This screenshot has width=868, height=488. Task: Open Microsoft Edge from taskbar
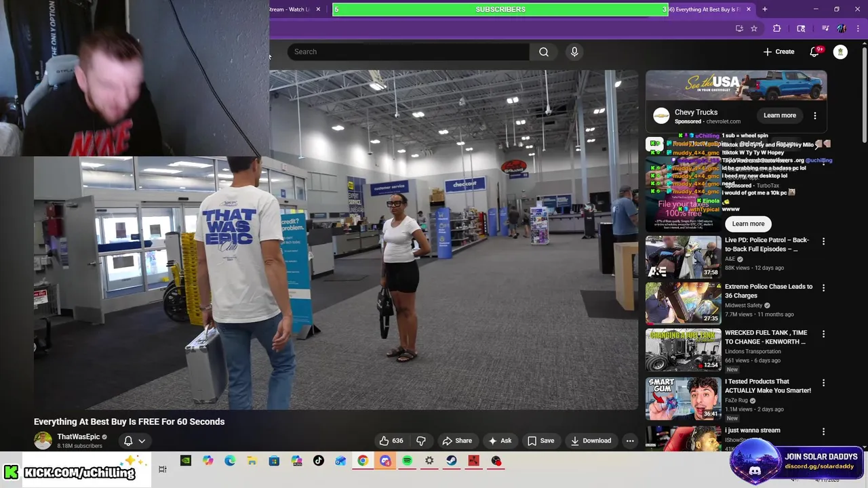(230, 461)
